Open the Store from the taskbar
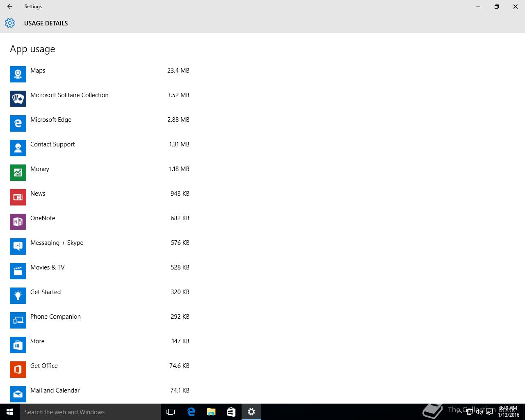 pyautogui.click(x=231, y=412)
